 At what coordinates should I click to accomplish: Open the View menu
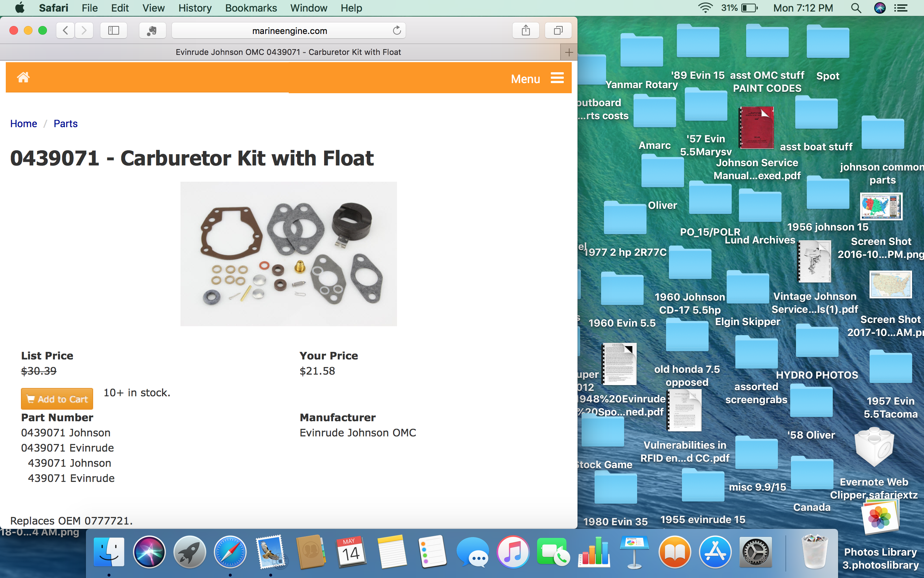[153, 8]
